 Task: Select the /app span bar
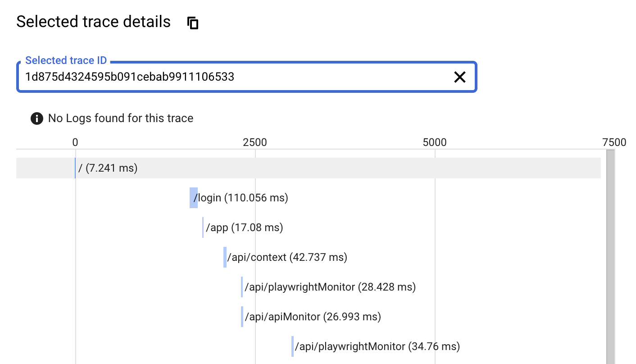(x=202, y=227)
